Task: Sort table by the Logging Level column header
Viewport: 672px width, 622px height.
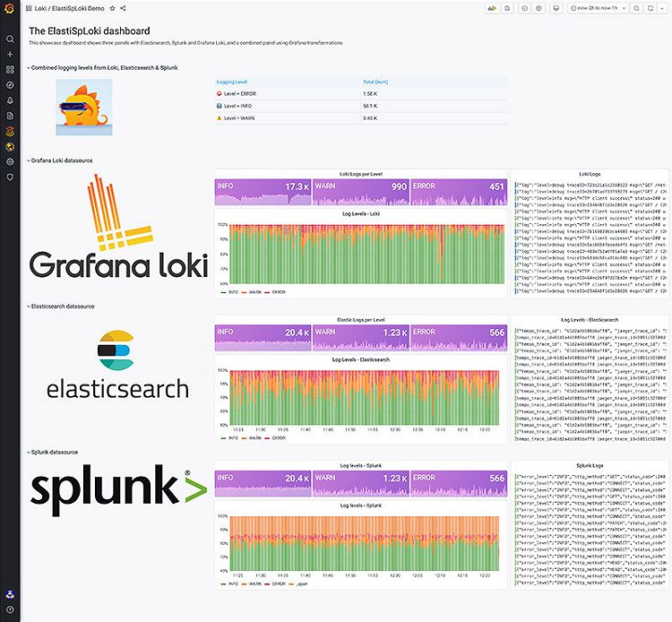Action: (232, 82)
